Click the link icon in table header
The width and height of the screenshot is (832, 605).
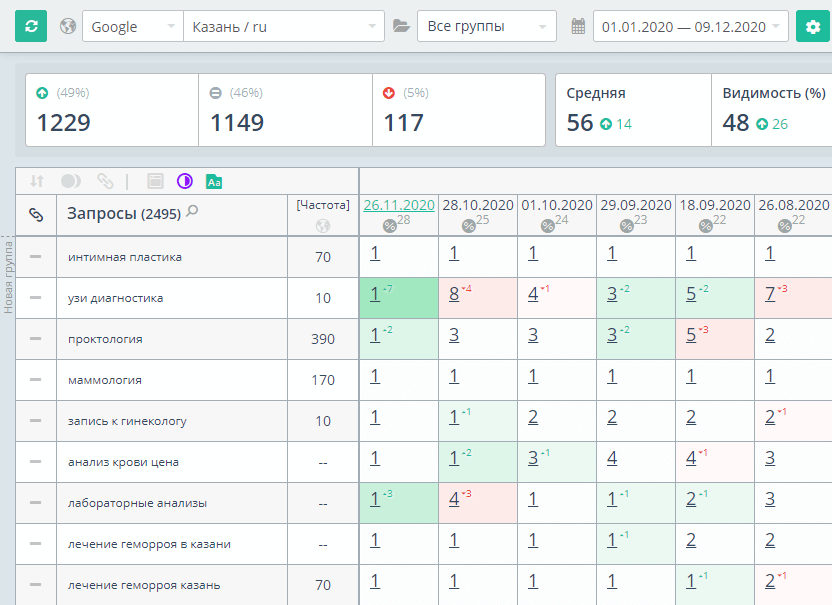click(x=36, y=215)
